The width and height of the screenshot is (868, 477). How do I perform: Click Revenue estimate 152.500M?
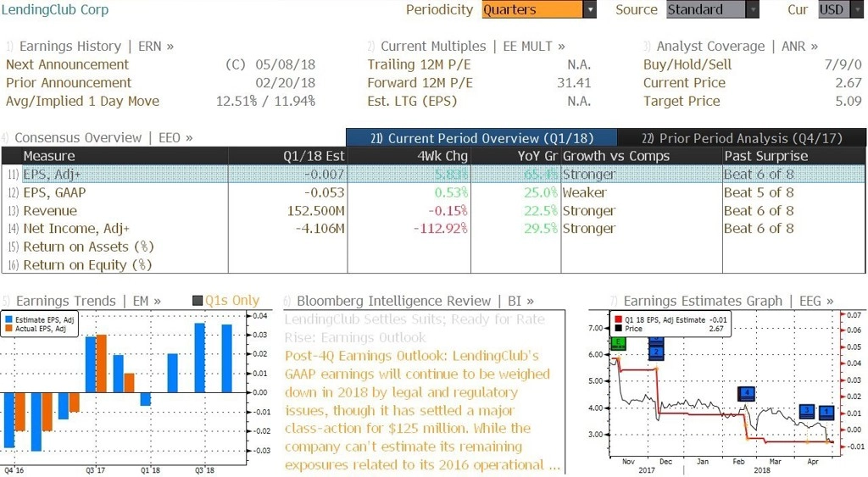(315, 211)
